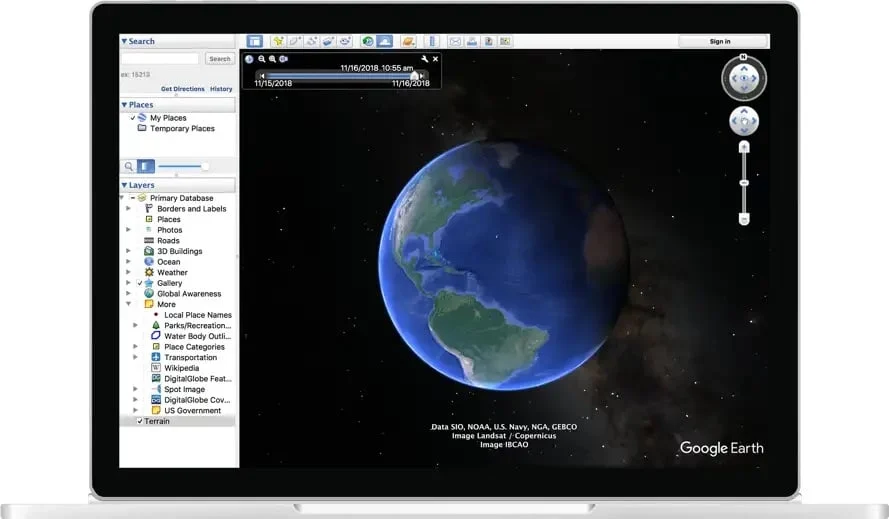Screen dimensions: 889x519
Task: Close the time slider panel
Action: click(x=435, y=59)
